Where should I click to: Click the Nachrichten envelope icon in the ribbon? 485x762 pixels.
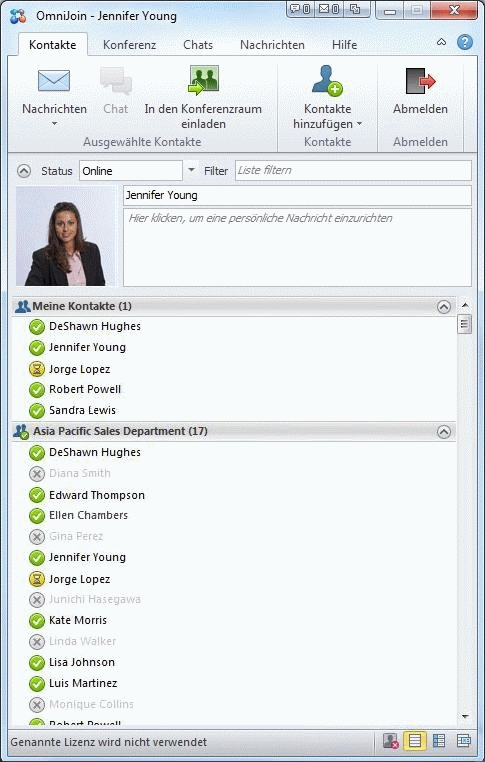[x=54, y=81]
